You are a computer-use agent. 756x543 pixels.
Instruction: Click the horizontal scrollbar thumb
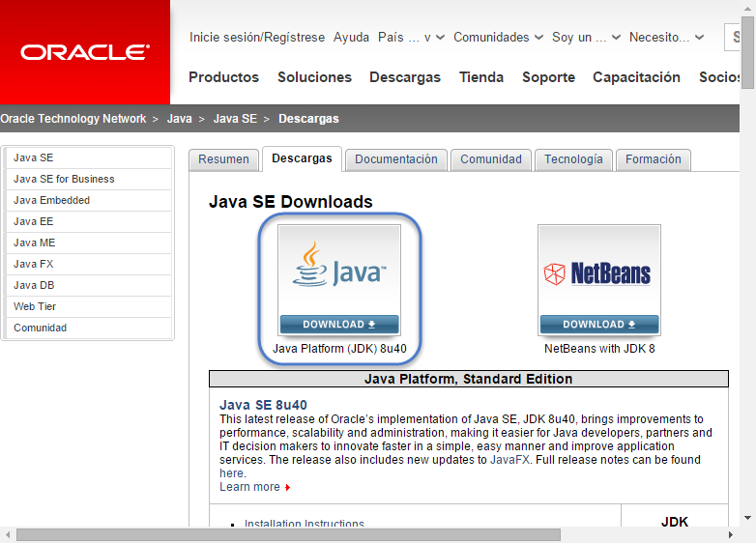(x=288, y=535)
